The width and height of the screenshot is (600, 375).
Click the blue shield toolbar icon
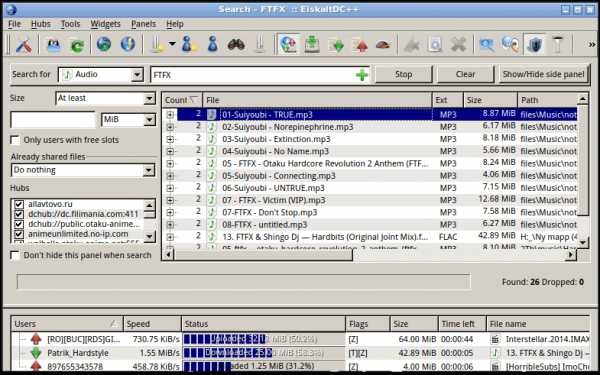tap(535, 44)
